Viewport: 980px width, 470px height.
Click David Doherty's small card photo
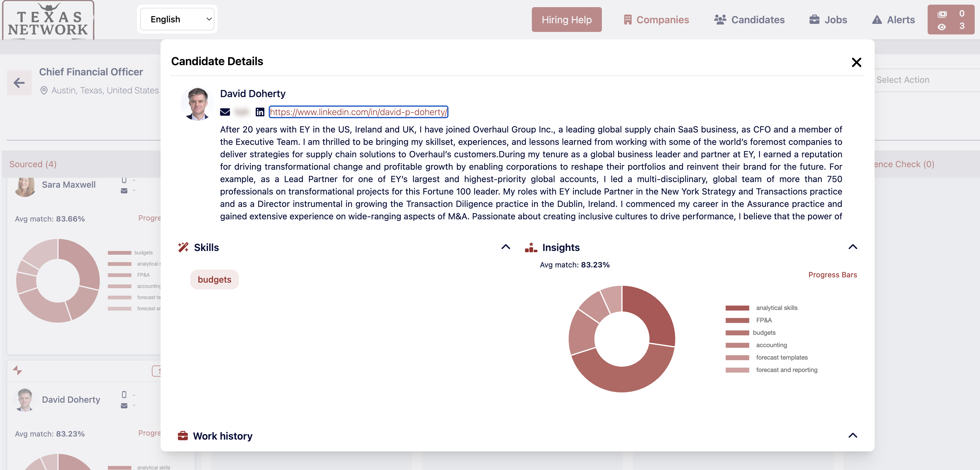click(25, 400)
